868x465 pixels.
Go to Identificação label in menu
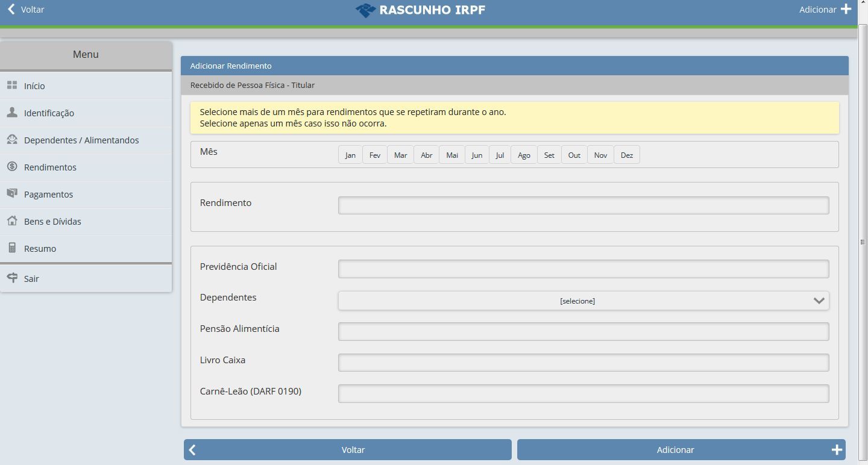click(49, 113)
